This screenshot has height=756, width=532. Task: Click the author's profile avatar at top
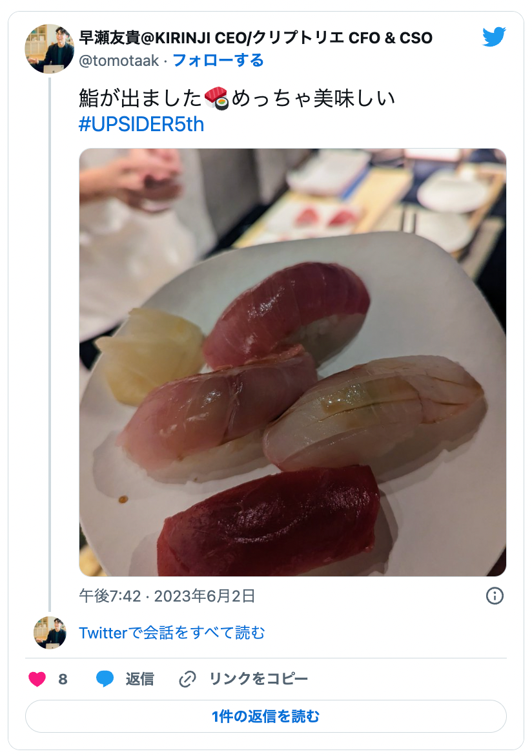click(50, 49)
